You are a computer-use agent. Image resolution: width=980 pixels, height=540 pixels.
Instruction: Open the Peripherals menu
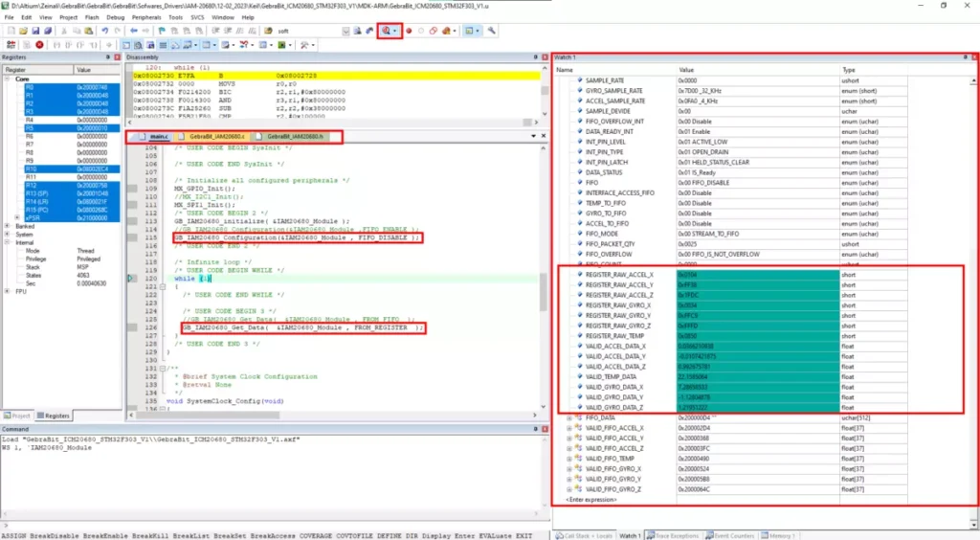146,17
